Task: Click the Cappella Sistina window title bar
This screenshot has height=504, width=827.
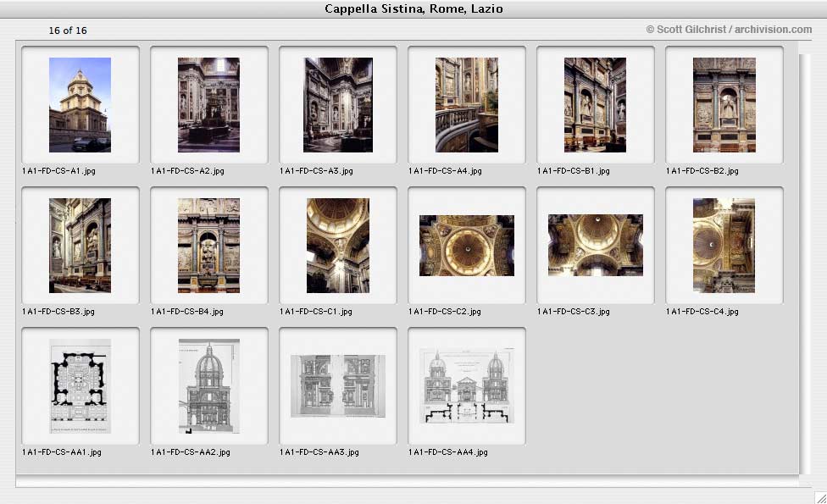Action: point(413,9)
